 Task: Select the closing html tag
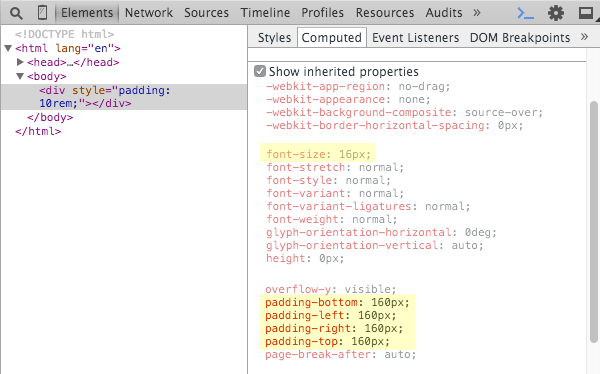click(38, 132)
